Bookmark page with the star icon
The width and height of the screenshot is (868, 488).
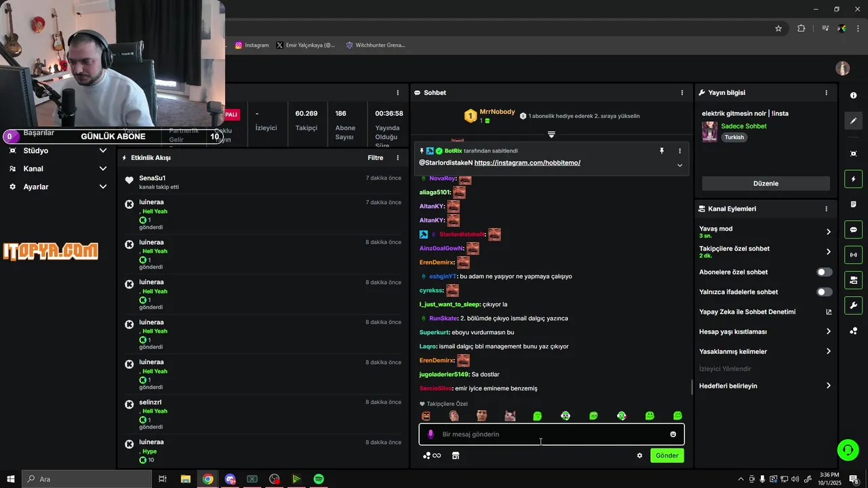[778, 28]
